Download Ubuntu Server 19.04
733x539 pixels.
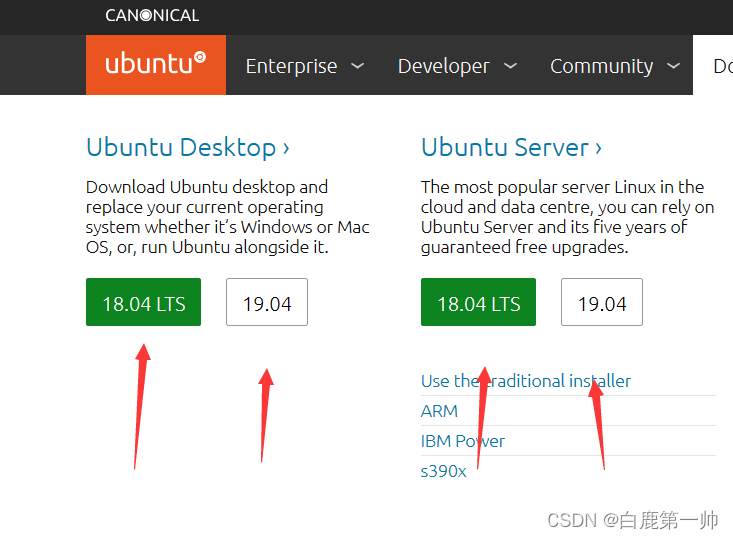(602, 302)
